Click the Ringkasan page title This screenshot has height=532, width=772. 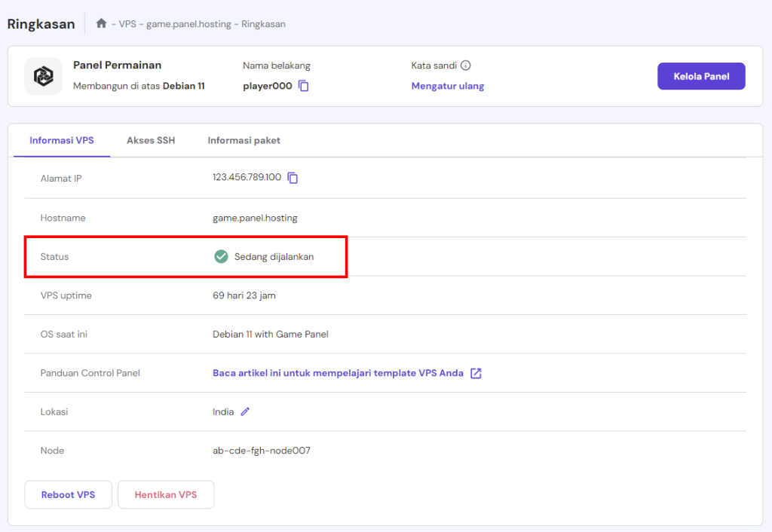point(41,24)
